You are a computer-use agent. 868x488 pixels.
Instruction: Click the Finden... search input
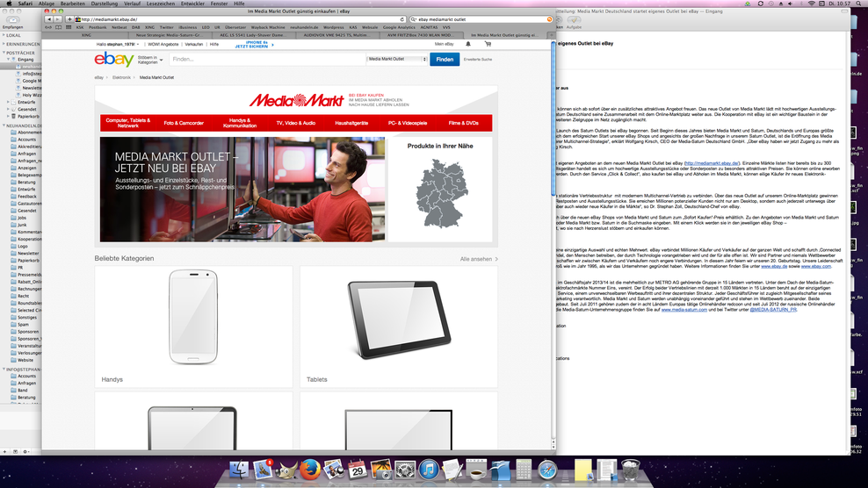pos(267,59)
